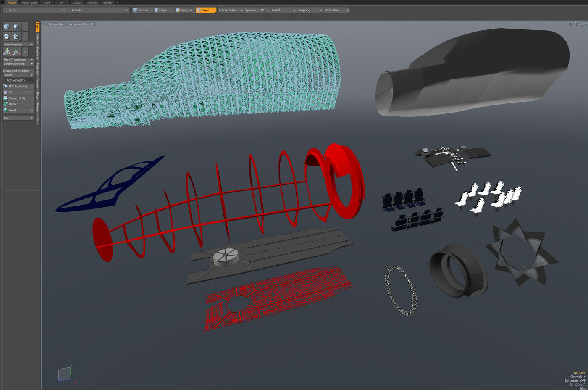Select the Cube primitive tool
The height and width of the screenshot is (390, 588).
[x=7, y=27]
